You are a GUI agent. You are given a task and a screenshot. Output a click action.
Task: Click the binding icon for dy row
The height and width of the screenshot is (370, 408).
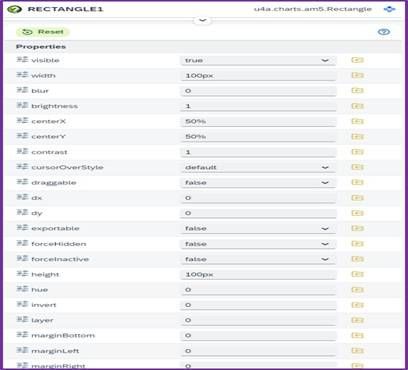click(x=357, y=213)
